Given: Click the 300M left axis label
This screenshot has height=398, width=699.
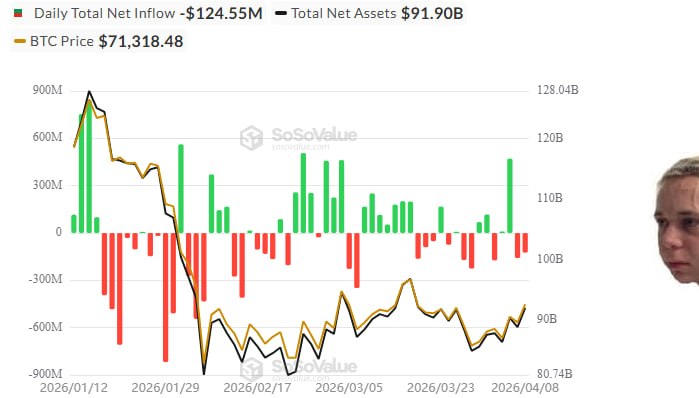Looking at the screenshot, I should [x=47, y=185].
